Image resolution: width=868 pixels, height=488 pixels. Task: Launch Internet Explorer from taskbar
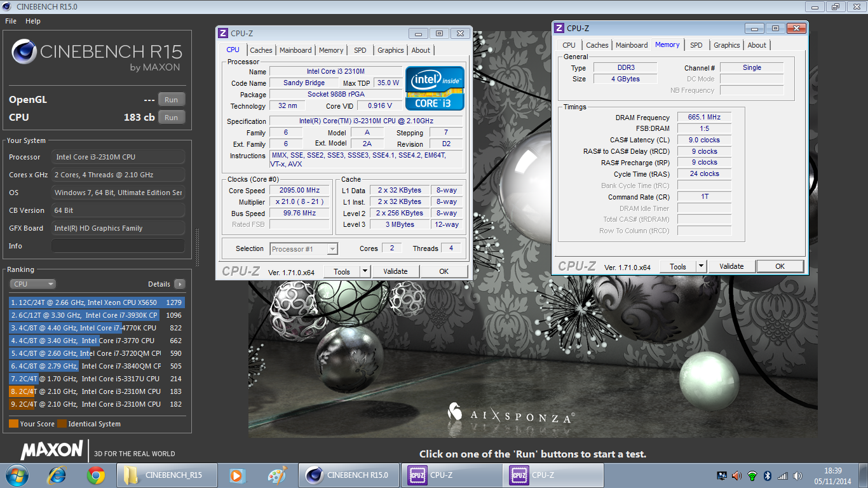[57, 475]
